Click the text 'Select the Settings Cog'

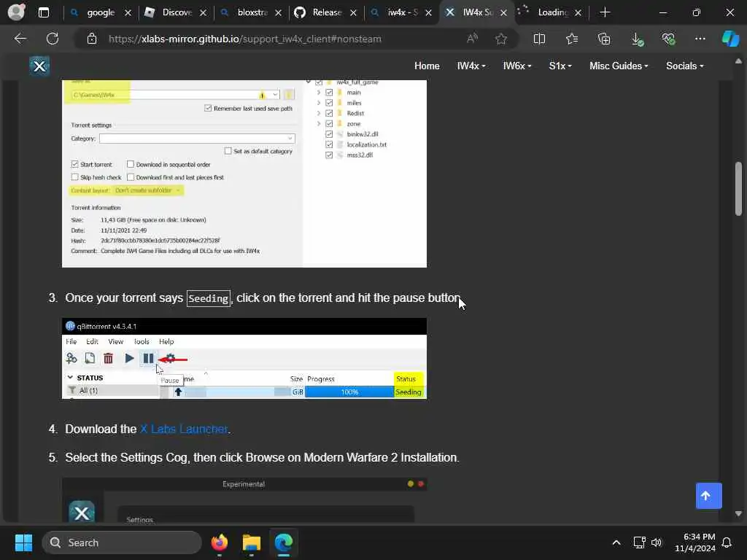127,458
